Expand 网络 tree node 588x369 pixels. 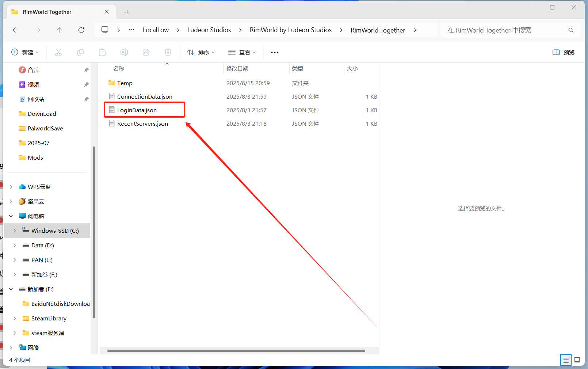click(x=11, y=347)
